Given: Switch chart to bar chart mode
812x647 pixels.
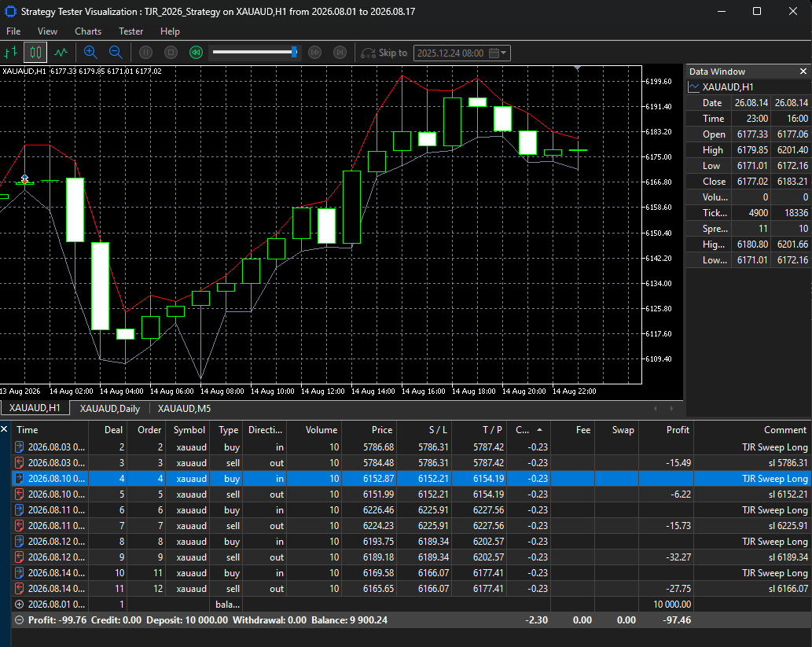Looking at the screenshot, I should (10, 53).
